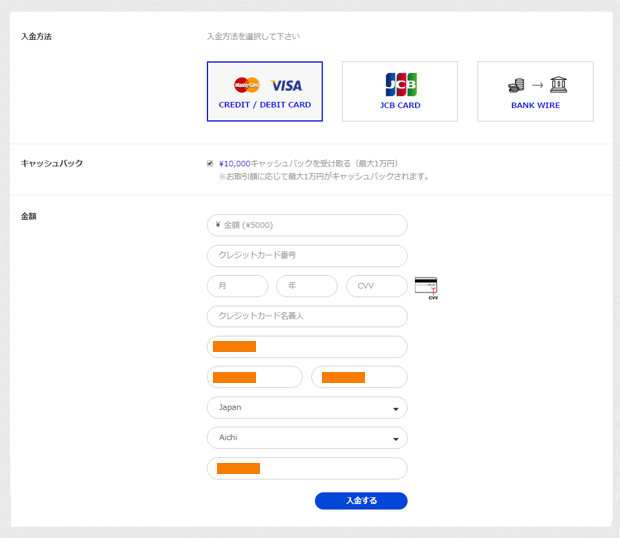The width and height of the screenshot is (620, 538).
Task: Click the coins-to-bank transfer icon
Action: (537, 85)
